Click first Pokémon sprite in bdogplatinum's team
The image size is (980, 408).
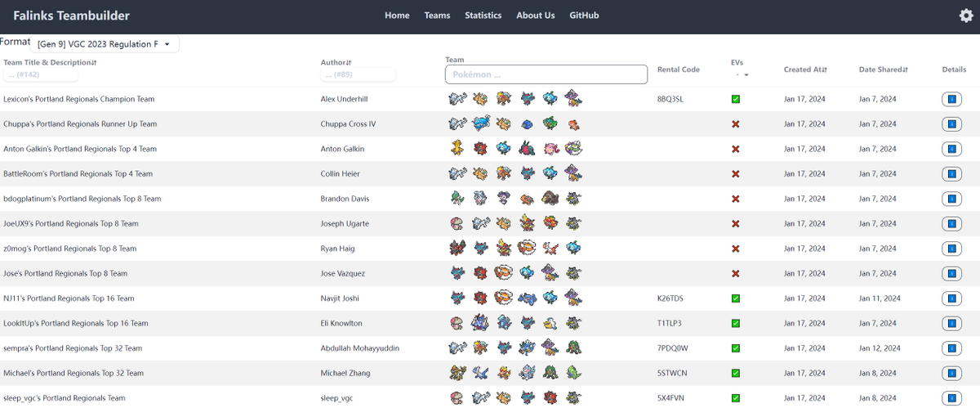[x=457, y=199]
